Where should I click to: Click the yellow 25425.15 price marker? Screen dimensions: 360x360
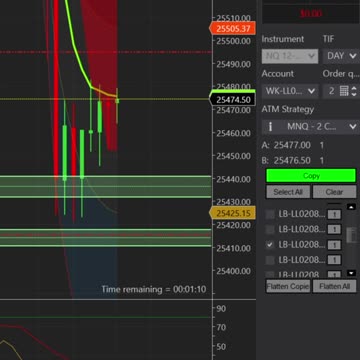coord(232,213)
